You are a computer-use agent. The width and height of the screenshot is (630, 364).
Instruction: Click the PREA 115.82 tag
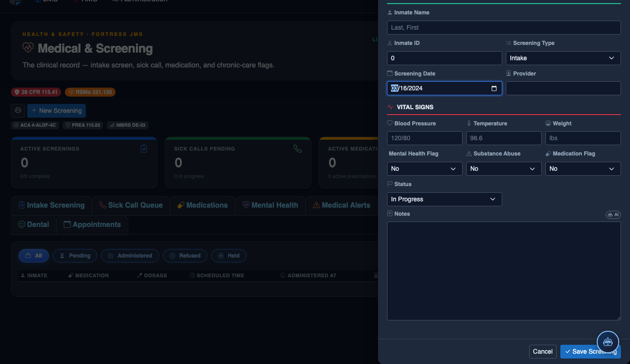point(83,125)
